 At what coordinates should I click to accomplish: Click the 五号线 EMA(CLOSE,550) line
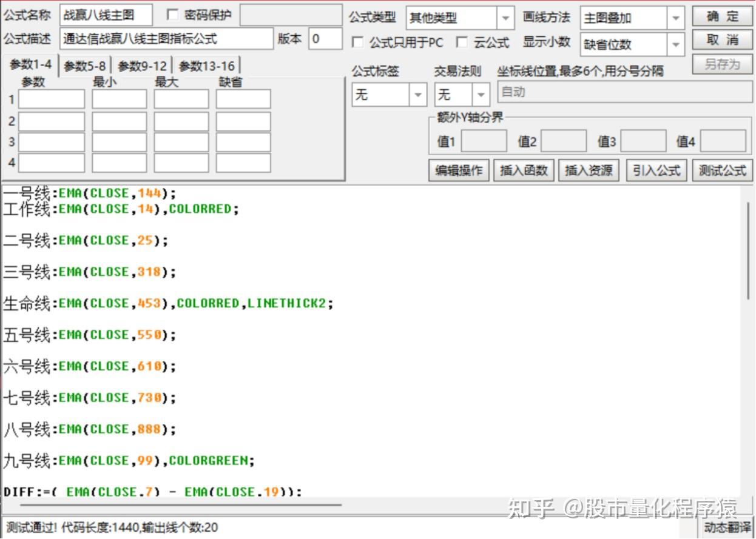coord(90,335)
